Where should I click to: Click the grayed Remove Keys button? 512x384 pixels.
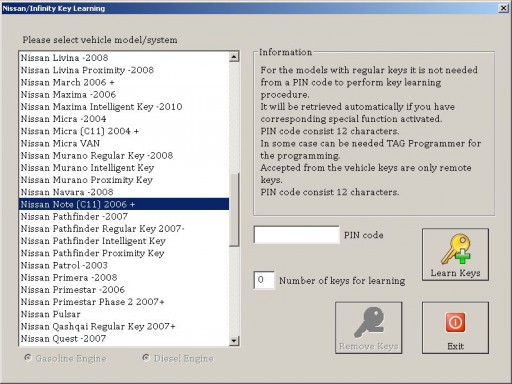tap(369, 328)
